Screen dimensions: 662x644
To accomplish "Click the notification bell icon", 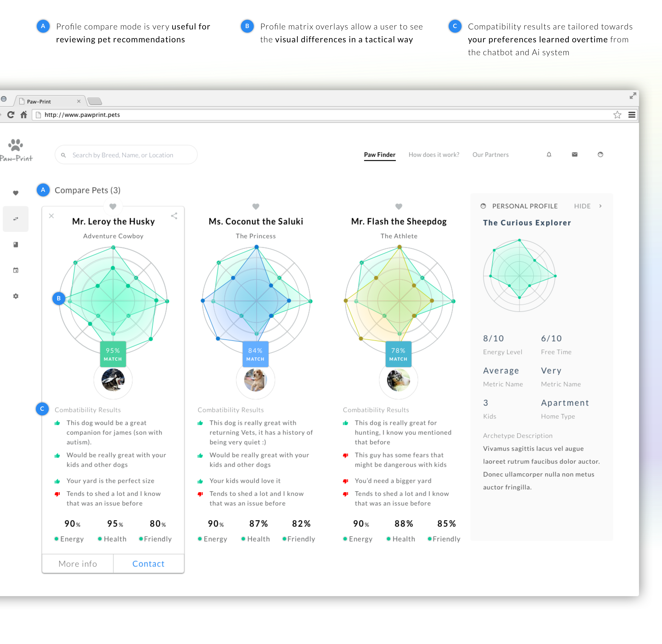I will click(x=548, y=154).
